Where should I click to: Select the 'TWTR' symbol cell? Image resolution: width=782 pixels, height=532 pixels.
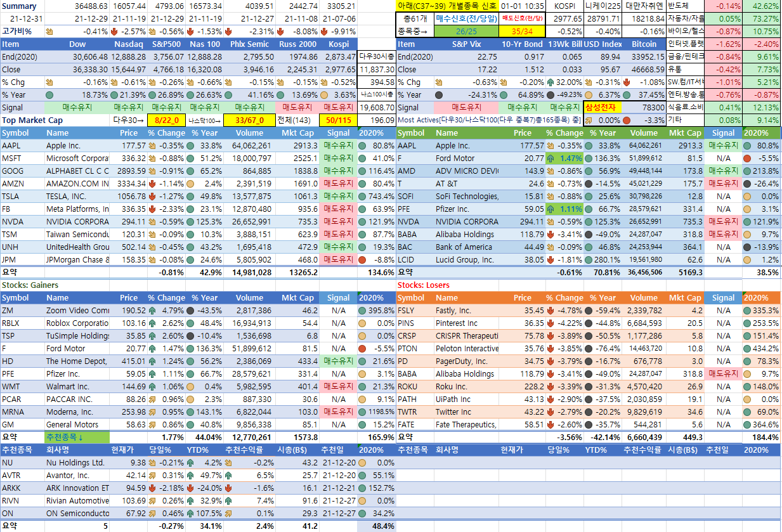[x=415, y=412]
